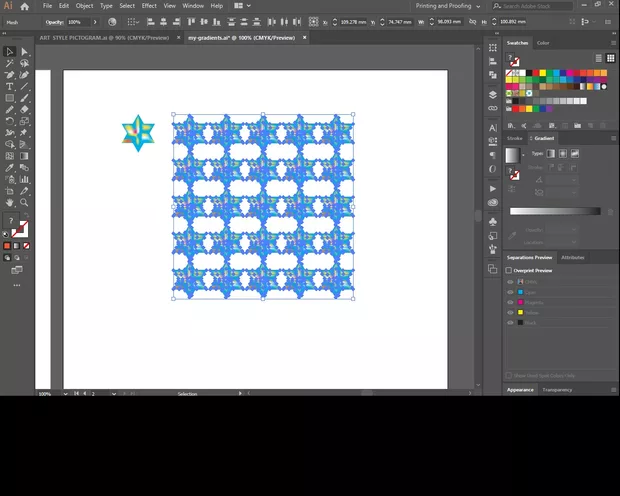This screenshot has height=496, width=620.
Task: Select the Magic Wand tool
Action: [10, 63]
